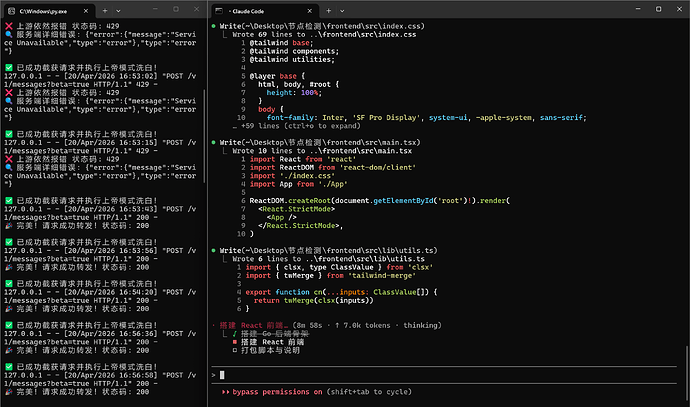Click the 'thinking' status indicator
Screen dimensions: 690x407
point(420,325)
